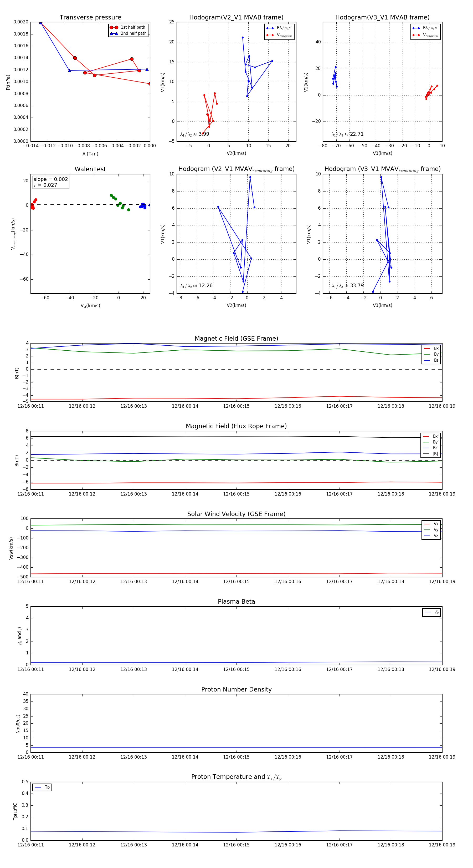Click the |B| legend entry in flux rope plot
This screenshot has height=868, width=473.
(x=431, y=454)
